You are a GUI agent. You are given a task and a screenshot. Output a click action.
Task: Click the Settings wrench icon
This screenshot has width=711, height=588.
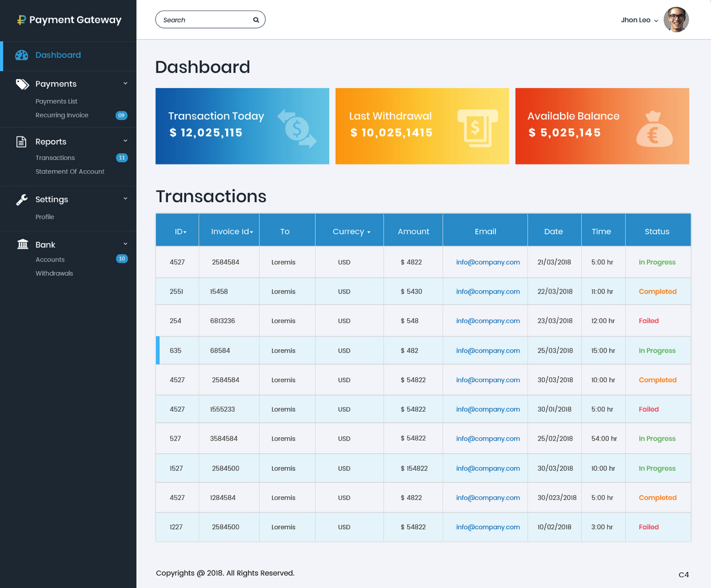point(22,200)
